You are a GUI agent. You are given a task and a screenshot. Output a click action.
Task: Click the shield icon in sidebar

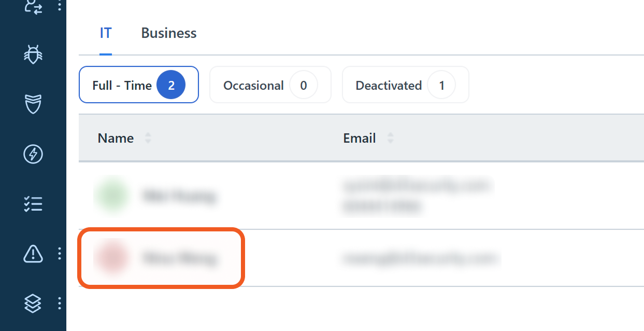click(33, 104)
